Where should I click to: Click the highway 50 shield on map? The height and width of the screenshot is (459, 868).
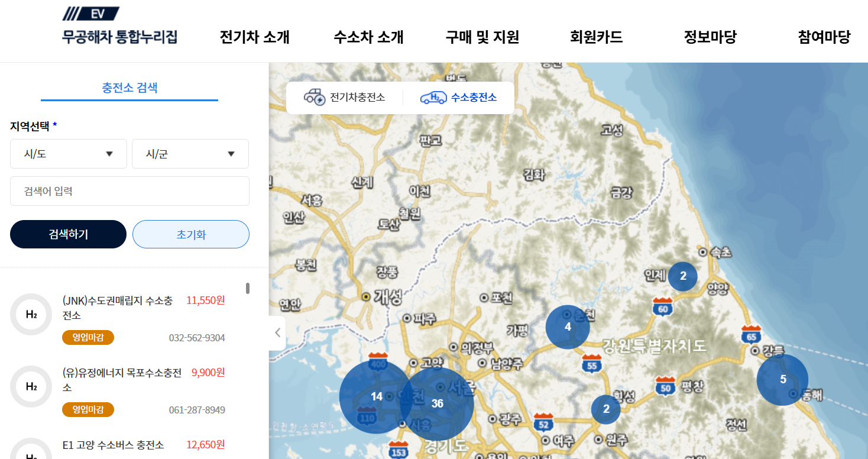666,386
